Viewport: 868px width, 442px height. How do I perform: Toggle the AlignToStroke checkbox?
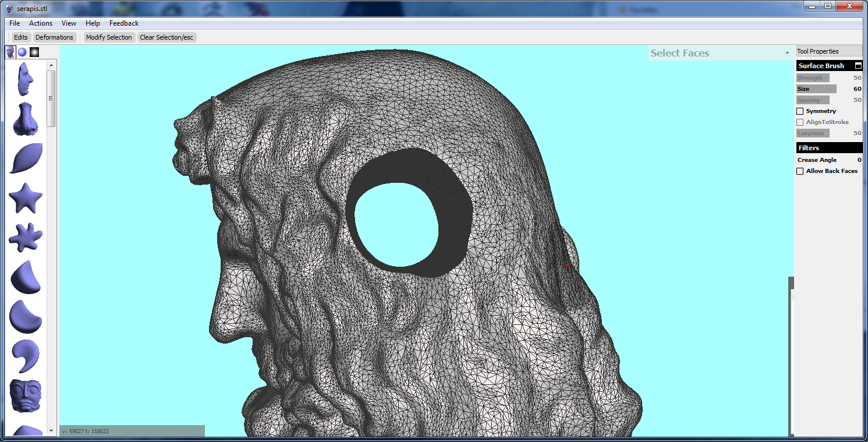(800, 122)
